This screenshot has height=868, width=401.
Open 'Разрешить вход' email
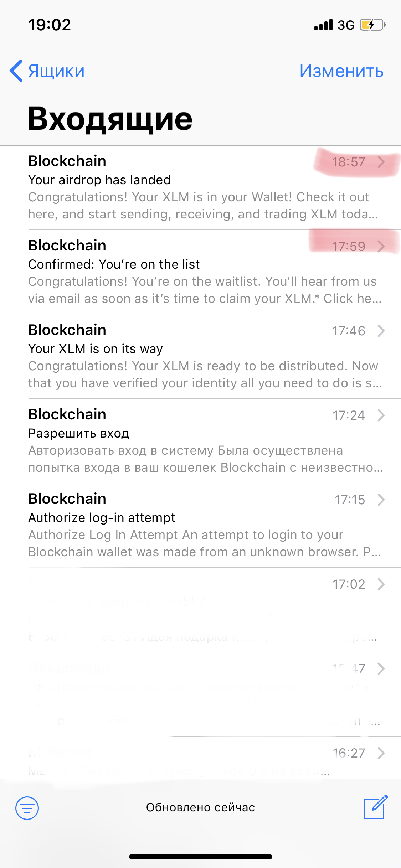point(200,441)
